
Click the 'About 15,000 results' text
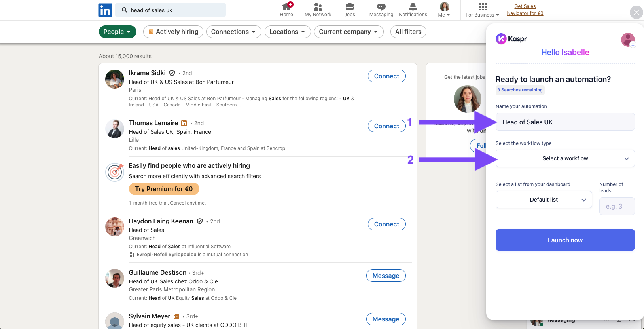click(x=125, y=56)
